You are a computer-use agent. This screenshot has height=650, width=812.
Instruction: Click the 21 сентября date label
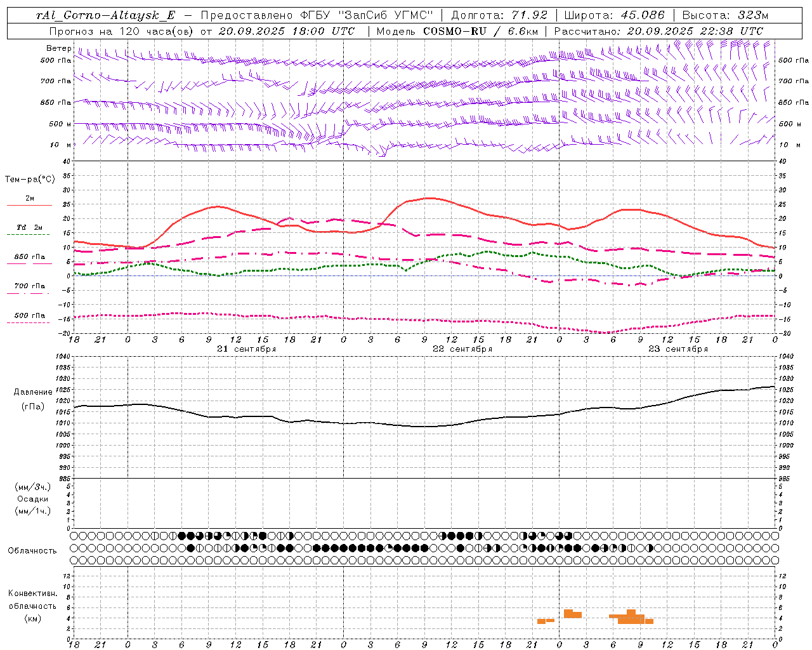click(x=246, y=349)
